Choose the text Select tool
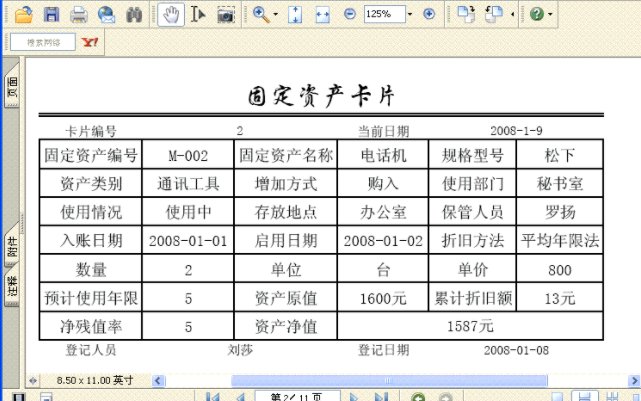This screenshot has height=401, width=641. (198, 15)
